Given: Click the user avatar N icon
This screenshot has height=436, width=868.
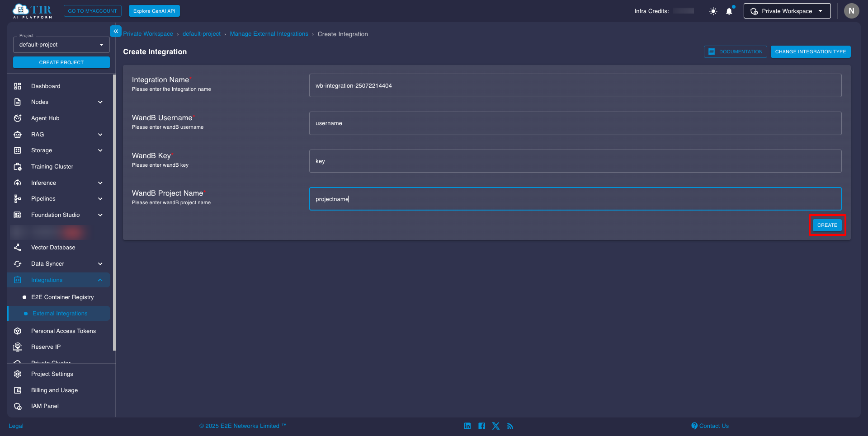Looking at the screenshot, I should point(851,11).
